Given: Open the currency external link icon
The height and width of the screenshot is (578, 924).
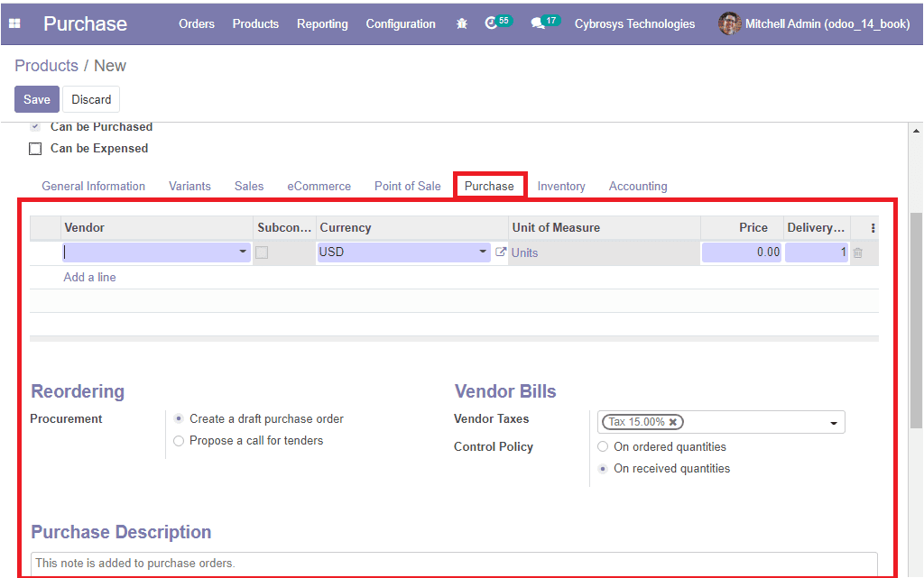Looking at the screenshot, I should point(501,252).
